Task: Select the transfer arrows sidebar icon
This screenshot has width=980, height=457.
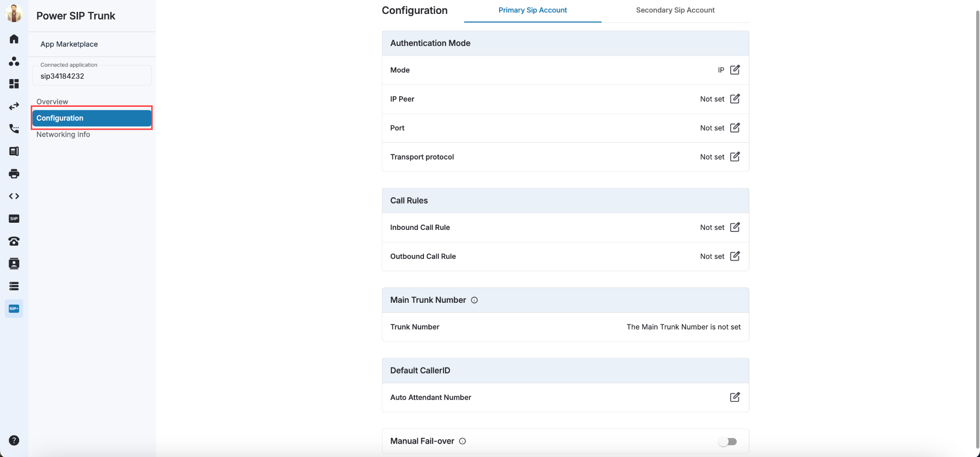Action: coord(14,106)
